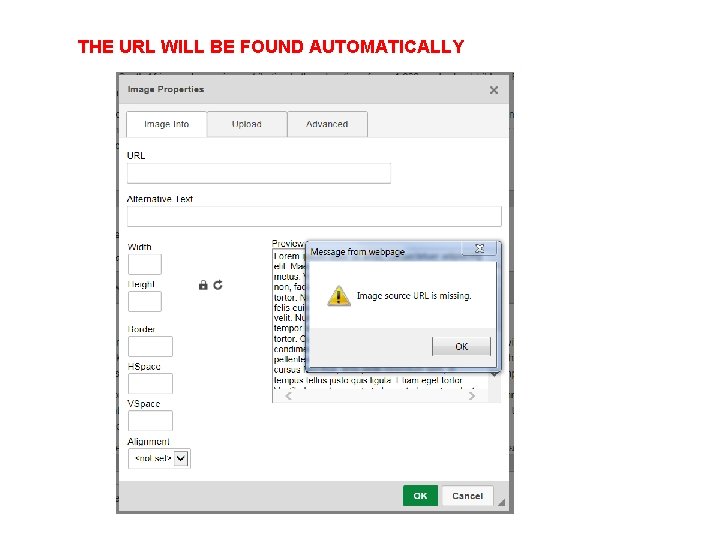Open the Advanced tab
Viewport: 720px width, 540px height.
tap(327, 124)
